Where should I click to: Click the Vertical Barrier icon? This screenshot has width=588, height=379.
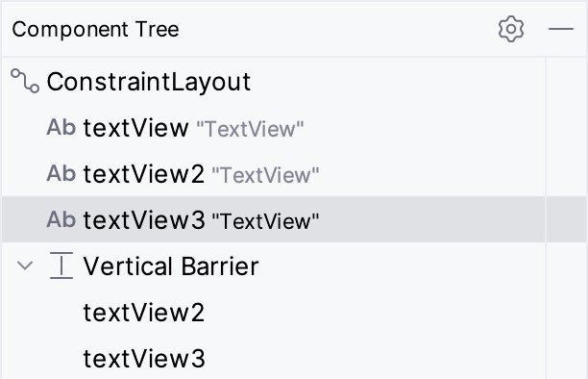61,265
